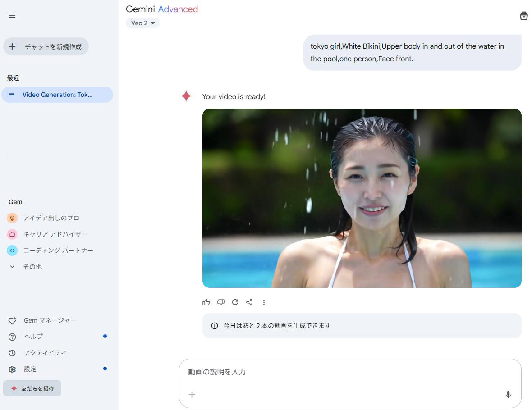Click the 今日はあと 2 本の動画を生成できます notice

[x=362, y=326]
